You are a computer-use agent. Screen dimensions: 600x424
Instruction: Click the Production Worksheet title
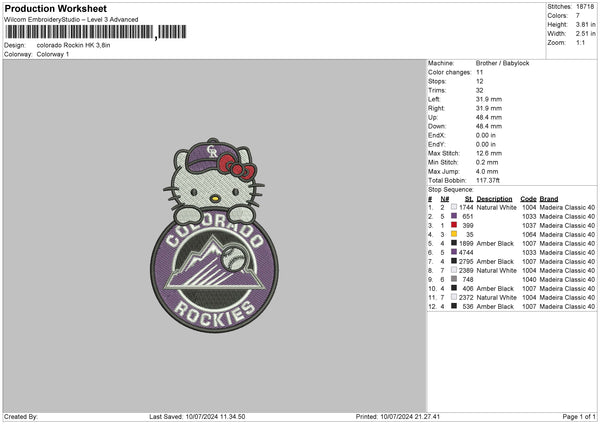[55, 8]
